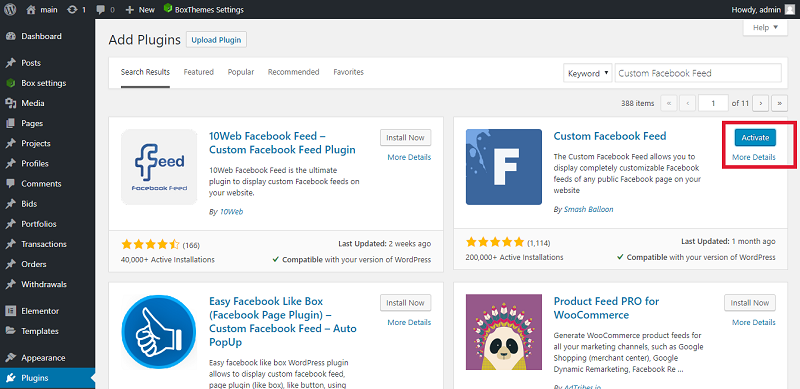Open the WordPress logo menu
800x389 pixels.
(10, 9)
